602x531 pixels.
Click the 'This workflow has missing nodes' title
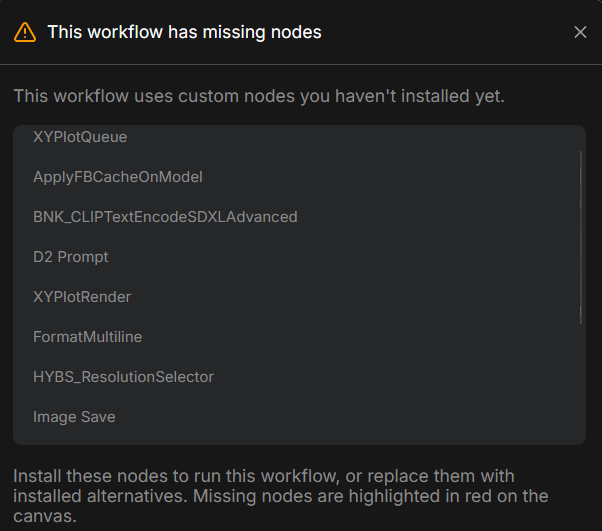pyautogui.click(x=184, y=32)
